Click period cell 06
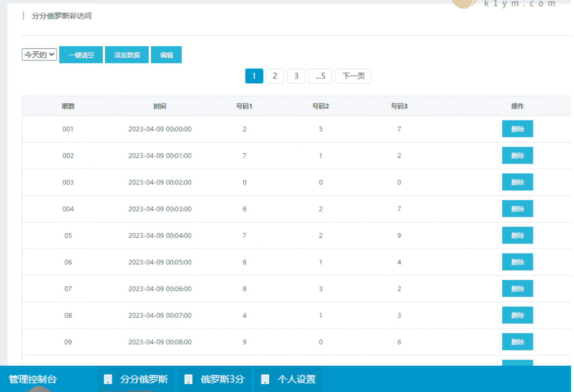This screenshot has height=392, width=574. (x=68, y=262)
